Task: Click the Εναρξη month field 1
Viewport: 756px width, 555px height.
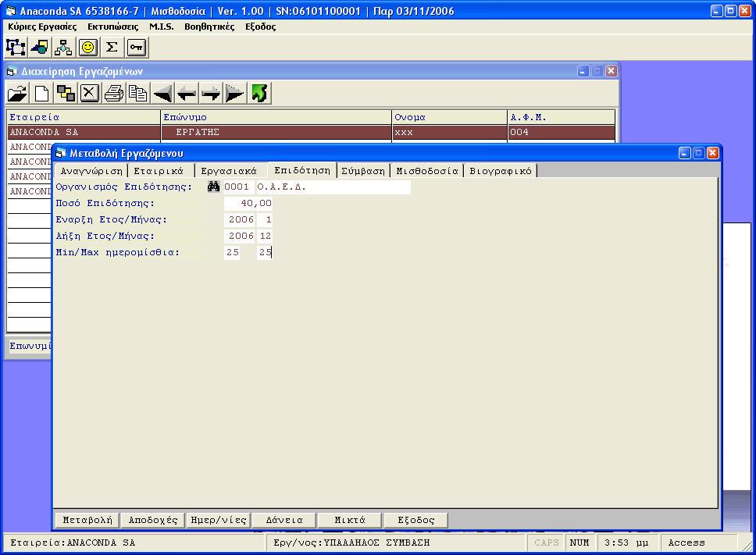Action: [x=265, y=219]
